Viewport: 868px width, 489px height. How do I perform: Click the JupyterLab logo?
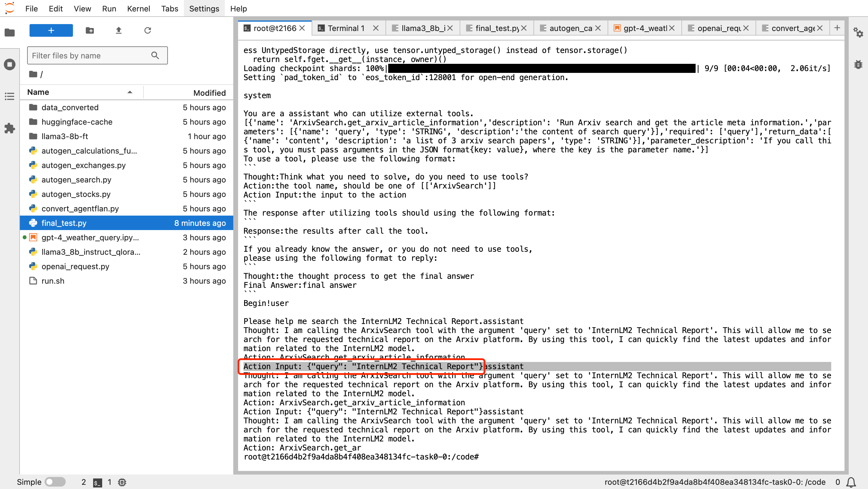tap(10, 8)
